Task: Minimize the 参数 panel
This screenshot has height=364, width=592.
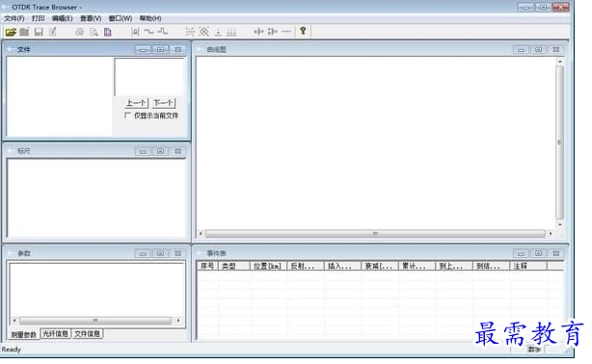Action: click(143, 254)
